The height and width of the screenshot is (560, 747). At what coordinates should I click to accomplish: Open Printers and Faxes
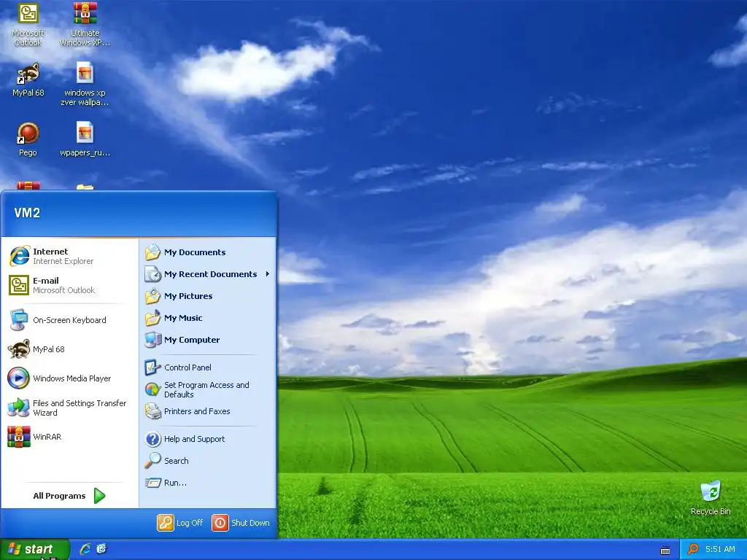(x=208, y=411)
